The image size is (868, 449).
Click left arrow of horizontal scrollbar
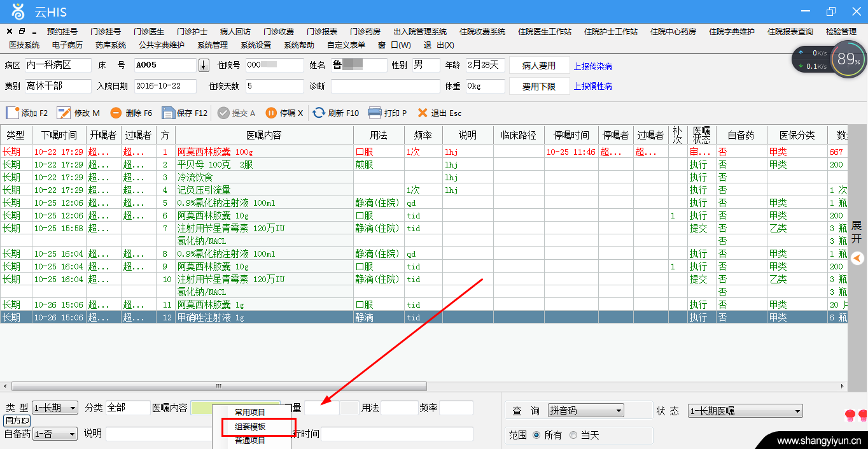6,386
